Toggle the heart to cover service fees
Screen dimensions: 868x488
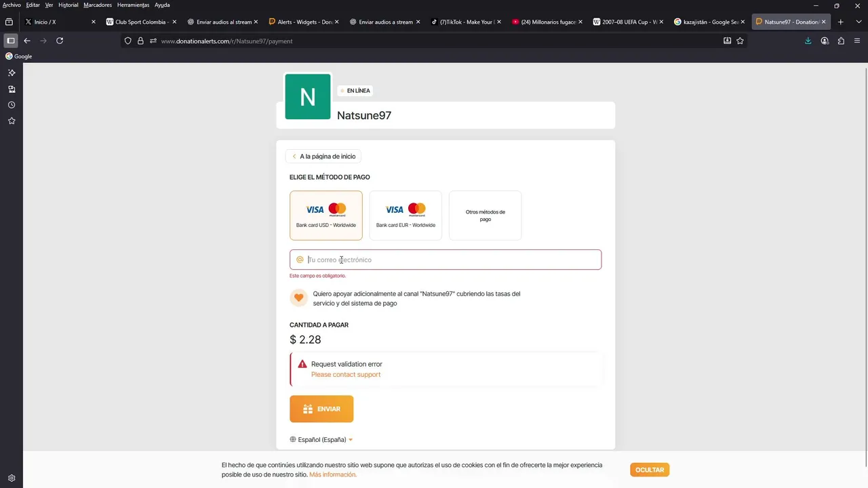point(298,298)
